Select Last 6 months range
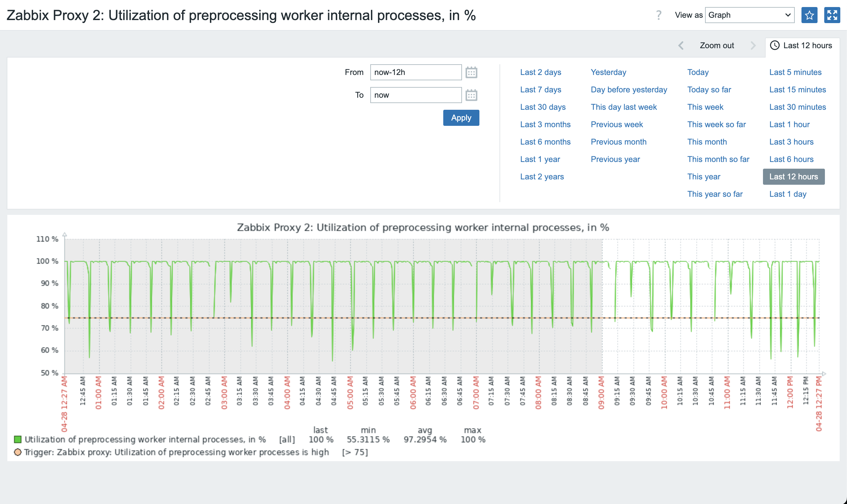 tap(545, 142)
